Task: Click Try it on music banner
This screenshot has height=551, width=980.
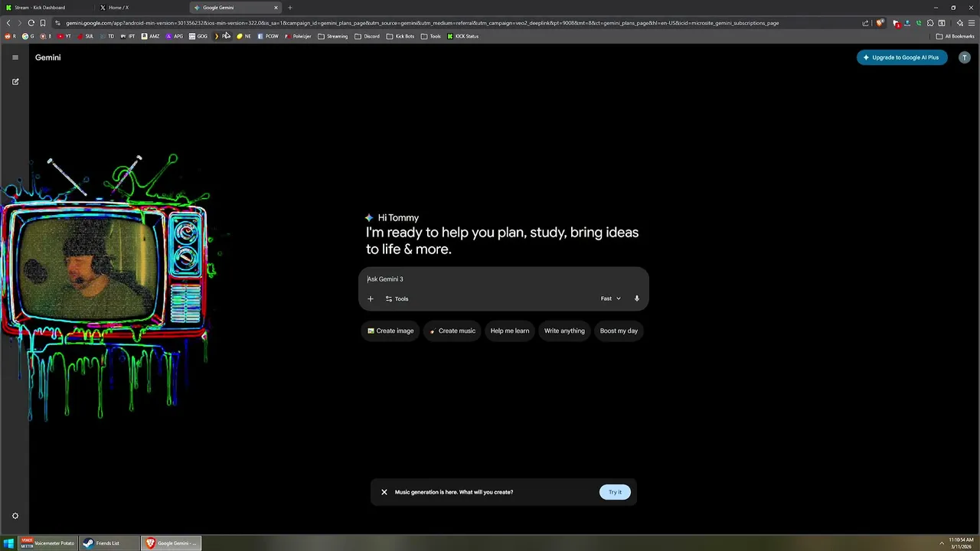Action: point(615,492)
